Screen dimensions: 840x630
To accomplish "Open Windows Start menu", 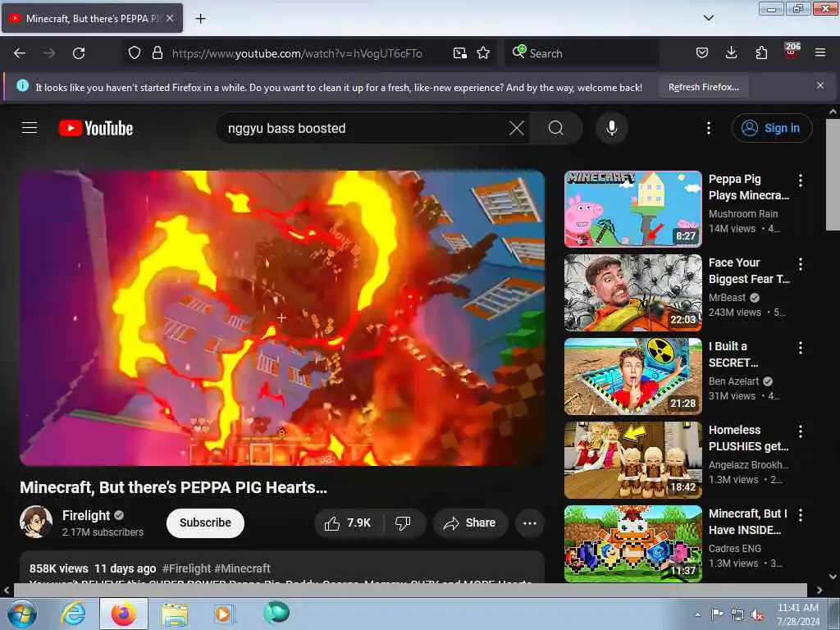I will click(22, 614).
